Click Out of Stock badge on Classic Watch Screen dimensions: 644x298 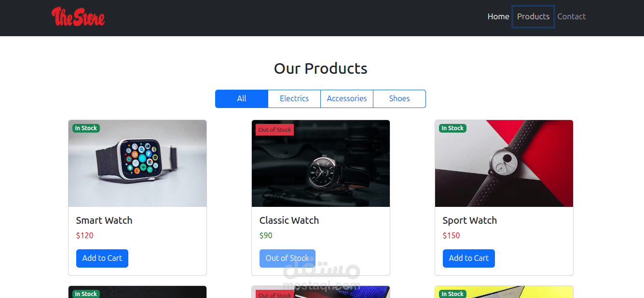click(x=274, y=130)
